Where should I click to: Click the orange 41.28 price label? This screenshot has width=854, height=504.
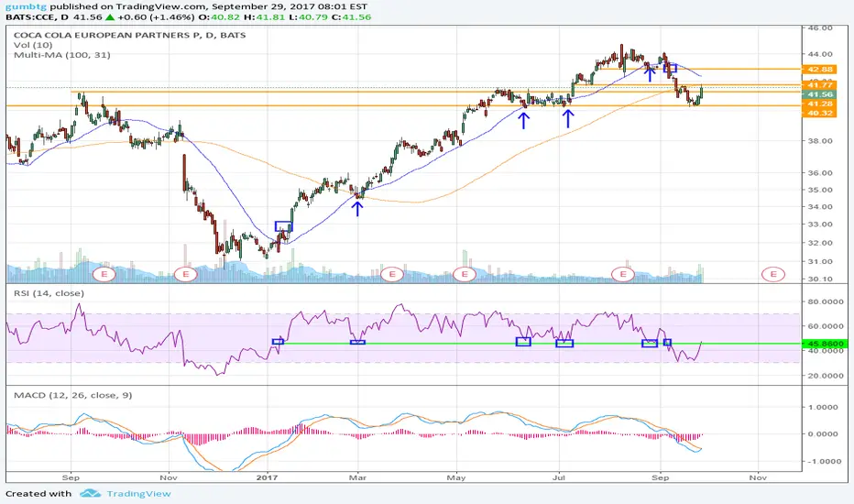coord(820,104)
